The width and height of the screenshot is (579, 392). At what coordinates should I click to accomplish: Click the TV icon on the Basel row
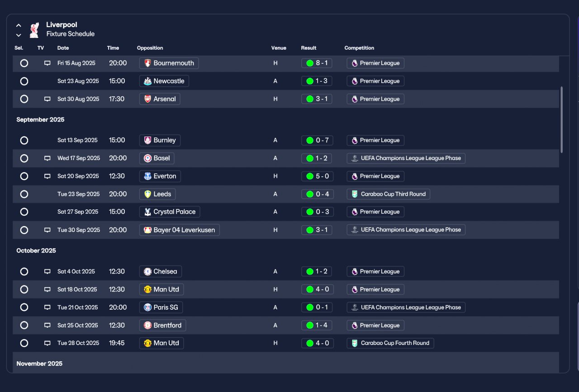pyautogui.click(x=47, y=158)
